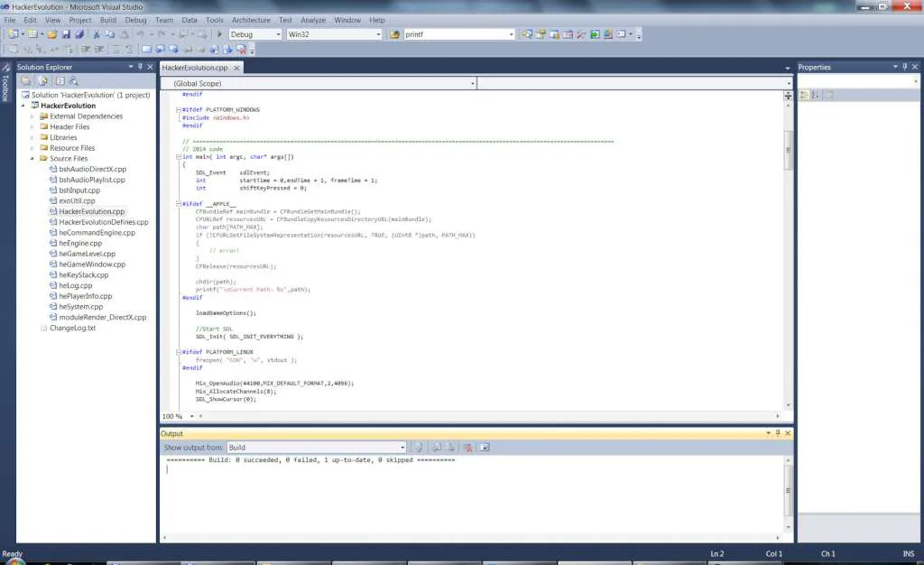Open the File menu

click(x=10, y=20)
